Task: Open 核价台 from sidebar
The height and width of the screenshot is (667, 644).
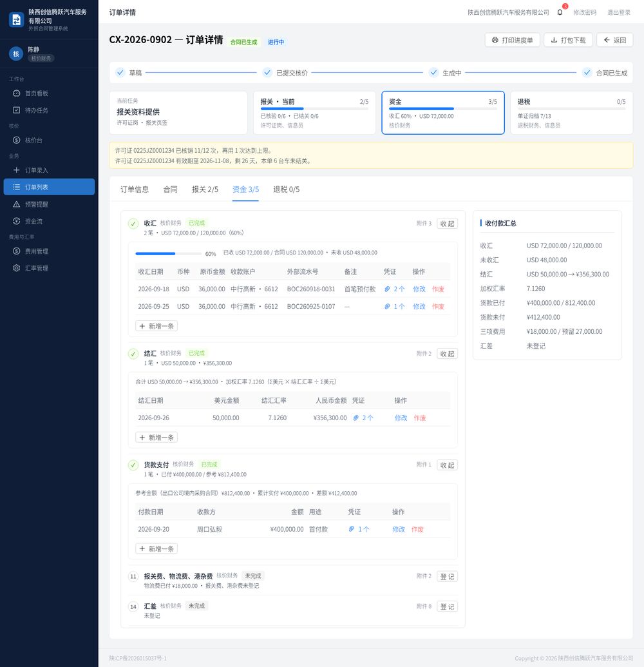Action: (49, 140)
